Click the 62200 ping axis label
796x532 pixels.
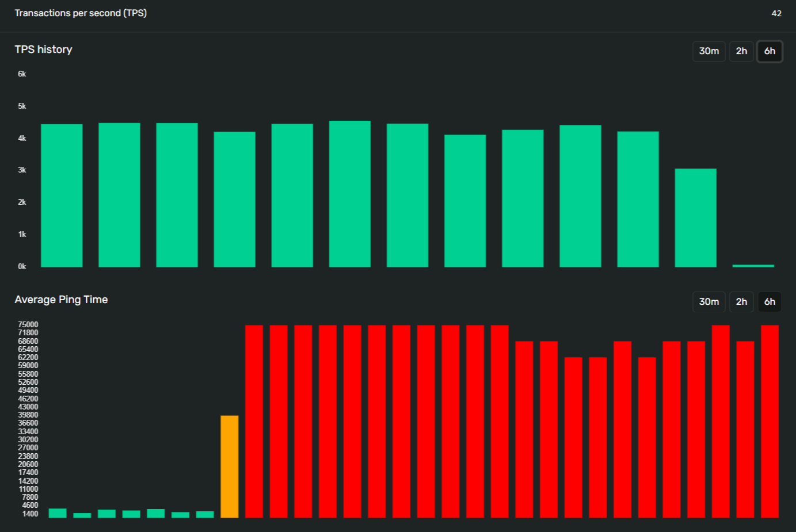click(x=28, y=357)
